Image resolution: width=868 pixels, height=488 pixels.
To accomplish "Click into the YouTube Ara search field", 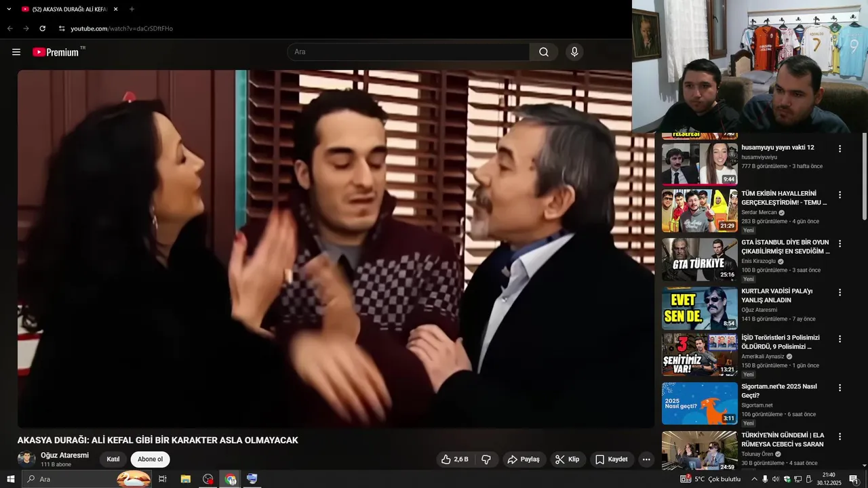I will pos(408,52).
